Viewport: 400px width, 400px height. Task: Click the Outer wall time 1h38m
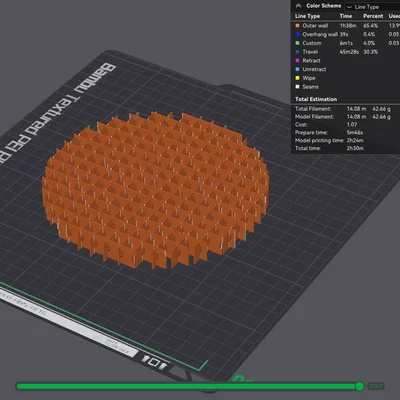(x=348, y=26)
